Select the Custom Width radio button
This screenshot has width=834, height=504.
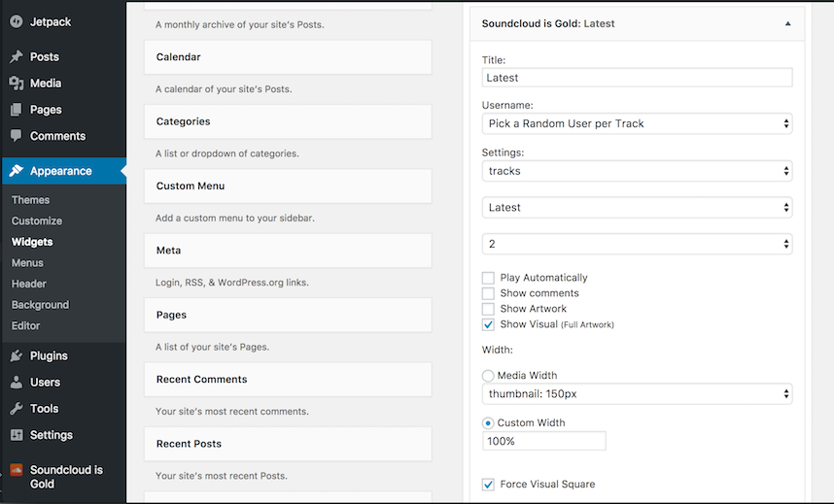pyautogui.click(x=488, y=423)
